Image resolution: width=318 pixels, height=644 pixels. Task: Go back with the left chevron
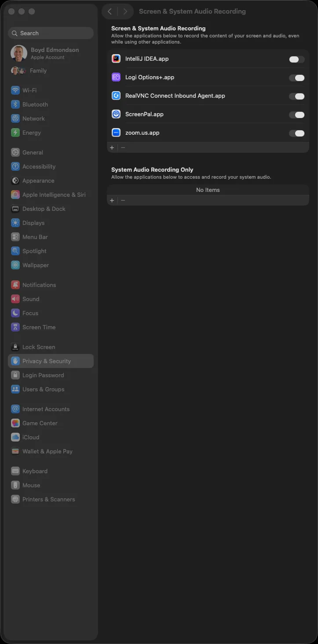[x=110, y=11]
